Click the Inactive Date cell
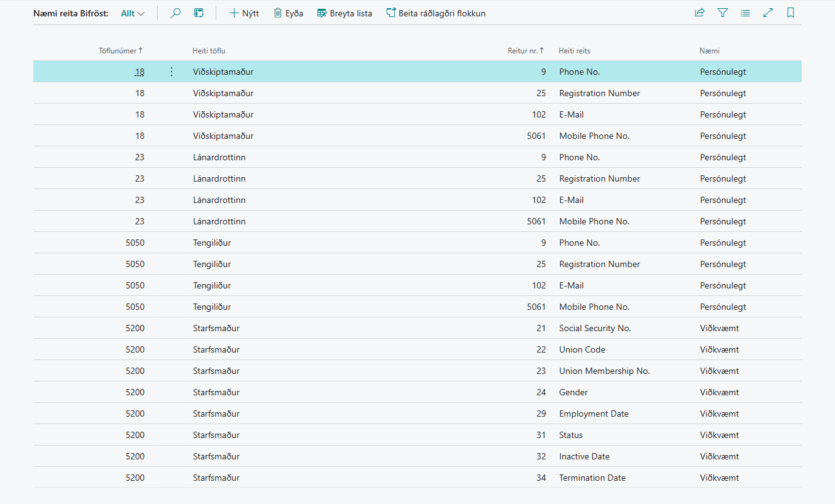 pyautogui.click(x=584, y=456)
